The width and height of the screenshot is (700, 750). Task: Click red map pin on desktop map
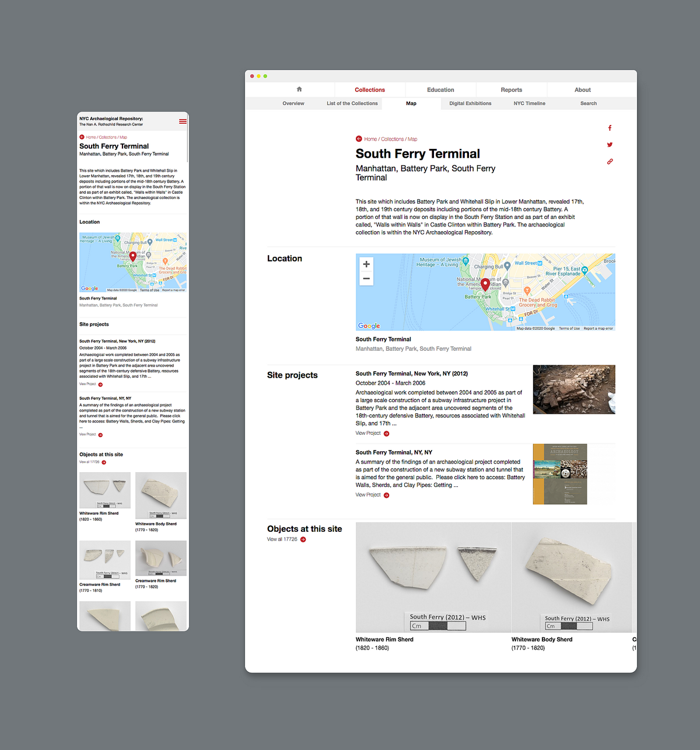[x=485, y=284]
